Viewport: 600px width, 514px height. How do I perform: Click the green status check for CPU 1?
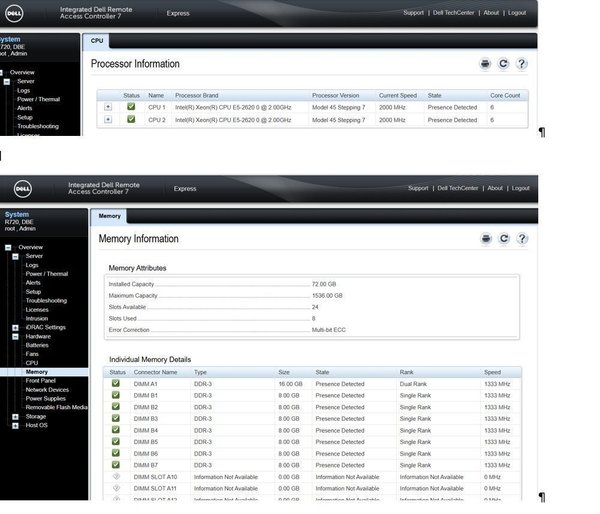131,107
